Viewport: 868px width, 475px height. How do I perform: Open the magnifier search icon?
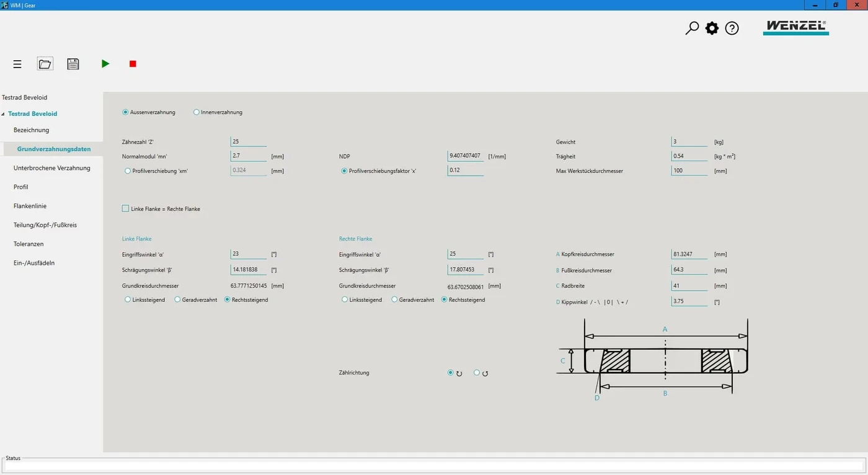[692, 28]
